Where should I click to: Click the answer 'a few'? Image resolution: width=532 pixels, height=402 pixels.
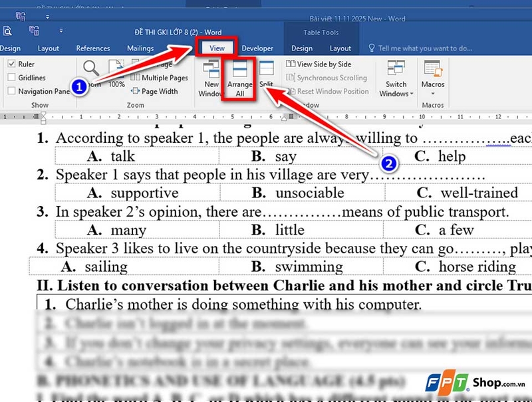(456, 229)
